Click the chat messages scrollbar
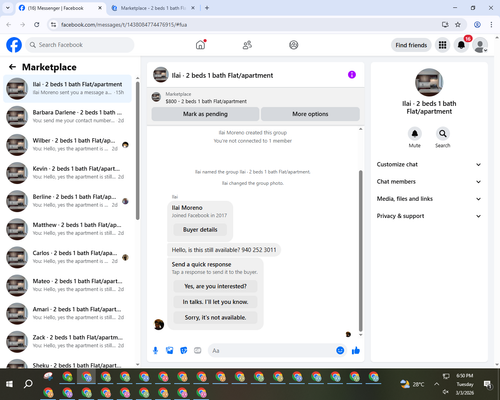The width and height of the screenshot is (500, 400). coord(360,250)
